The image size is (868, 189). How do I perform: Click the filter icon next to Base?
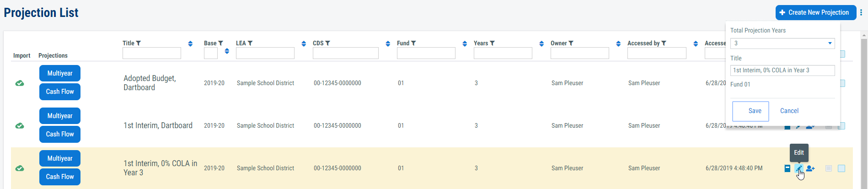[x=221, y=43]
